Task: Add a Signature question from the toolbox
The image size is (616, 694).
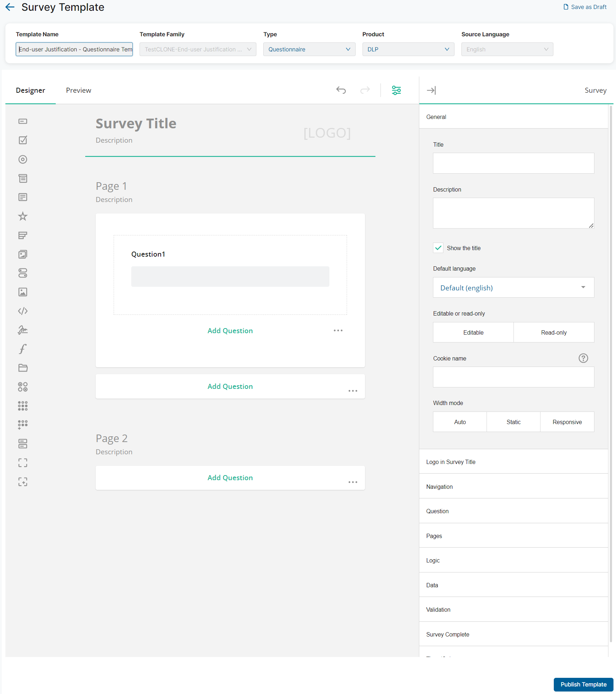Action: point(23,330)
